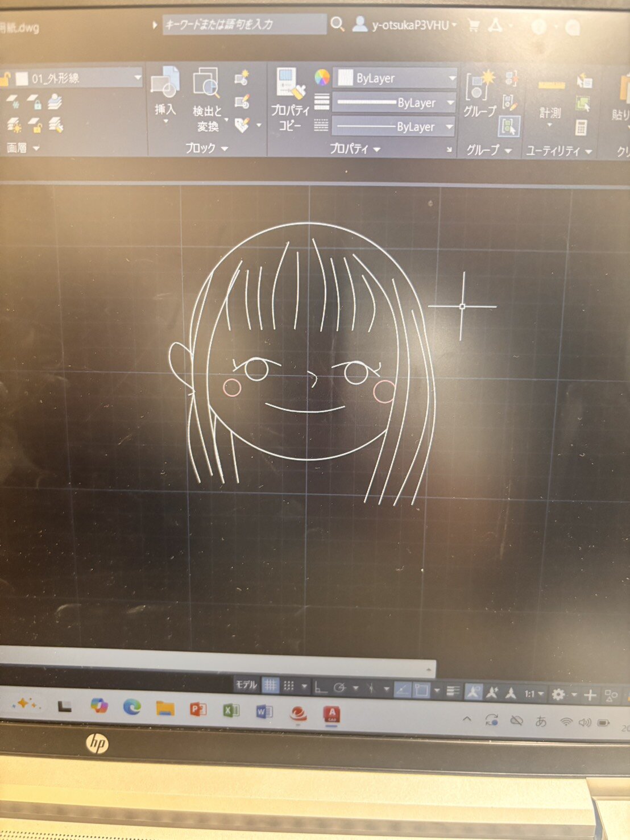Click the 挿入 (Insert block) icon
The width and height of the screenshot is (630, 840).
(165, 82)
